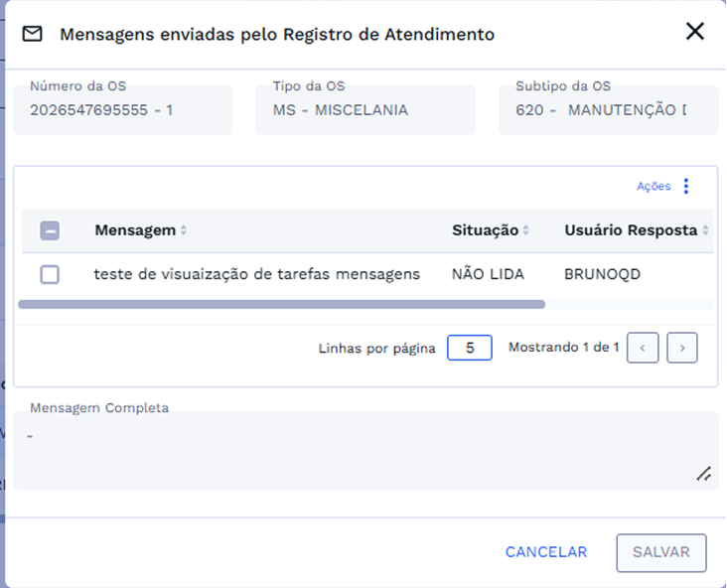
Task: Click the Ações link
Action: click(654, 186)
